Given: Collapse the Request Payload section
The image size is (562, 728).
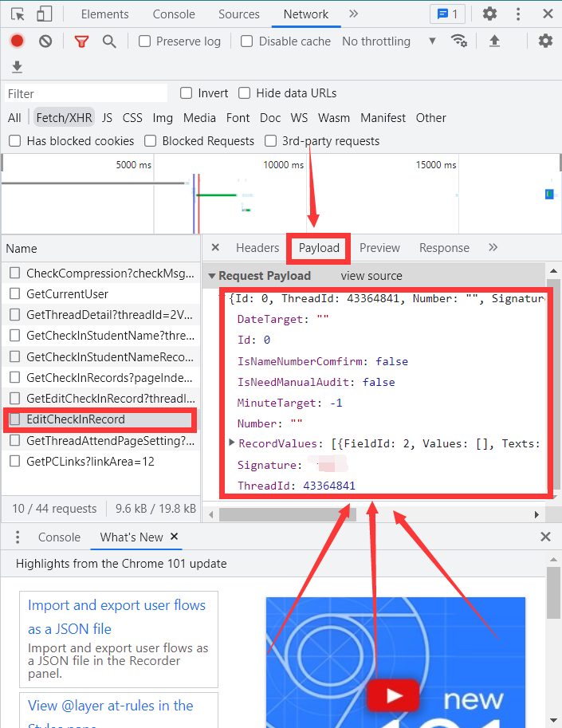Looking at the screenshot, I should [211, 276].
